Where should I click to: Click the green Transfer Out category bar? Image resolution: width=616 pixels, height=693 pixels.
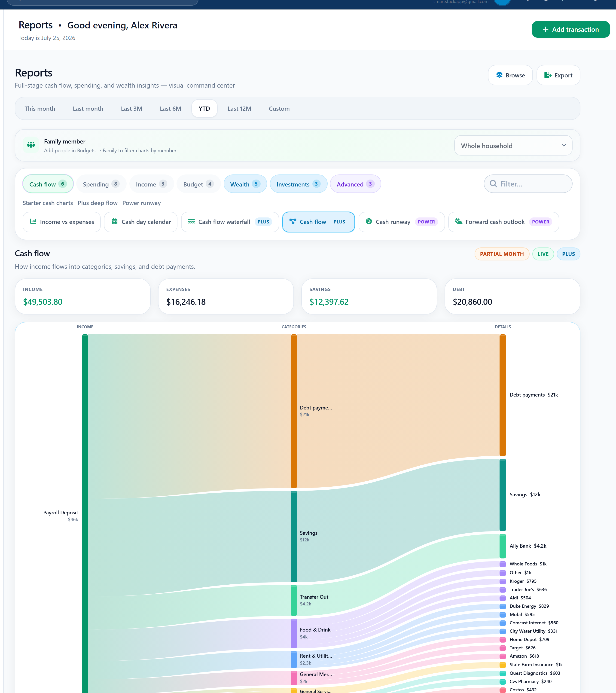coord(294,600)
